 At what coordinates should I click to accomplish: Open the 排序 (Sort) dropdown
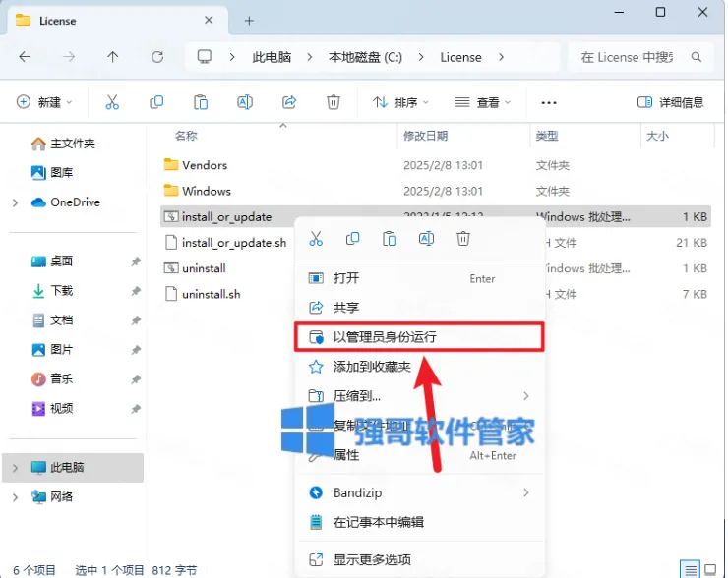pyautogui.click(x=400, y=102)
